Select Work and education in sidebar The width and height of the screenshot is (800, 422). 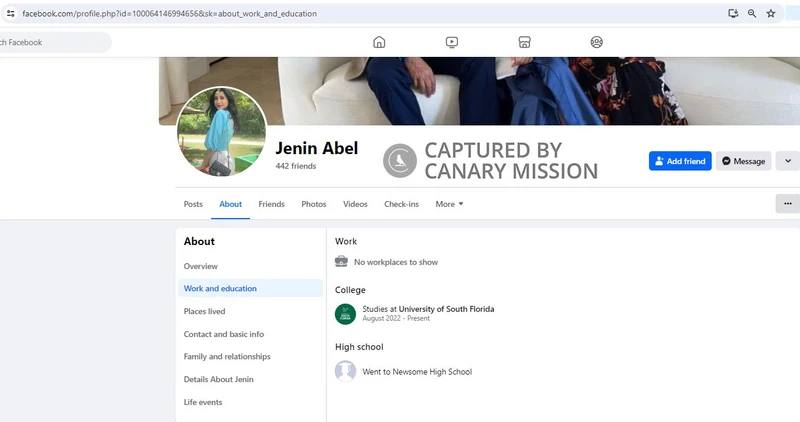251,288
